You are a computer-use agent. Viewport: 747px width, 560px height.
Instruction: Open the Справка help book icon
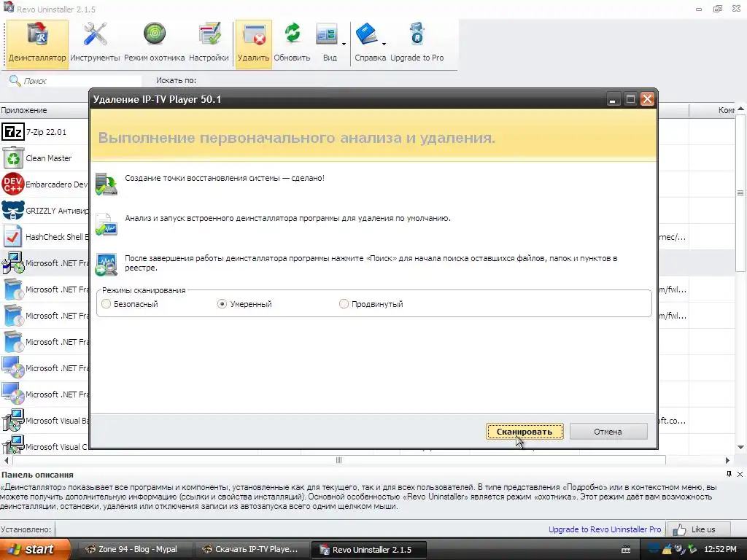pos(366,35)
